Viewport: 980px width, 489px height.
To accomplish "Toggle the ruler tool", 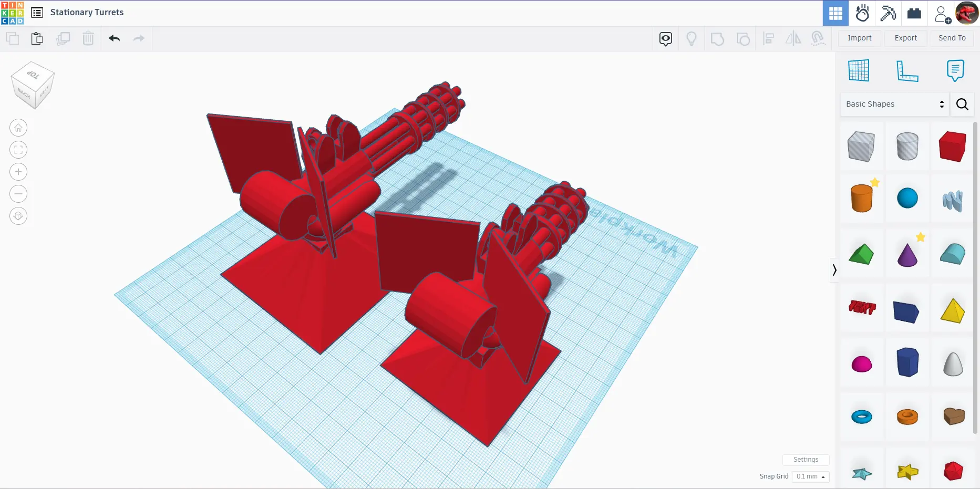I will (907, 70).
